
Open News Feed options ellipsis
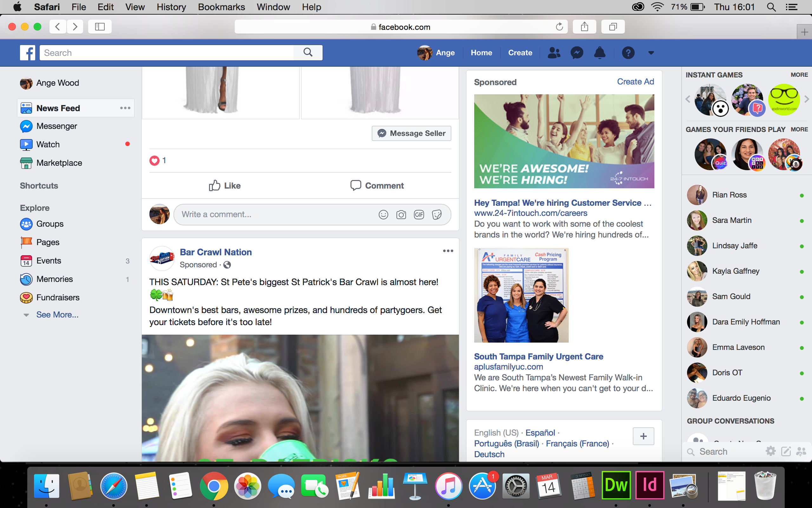pyautogui.click(x=125, y=108)
